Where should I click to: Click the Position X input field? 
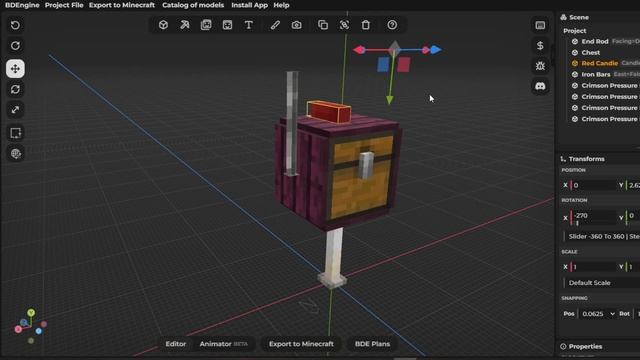coord(593,185)
